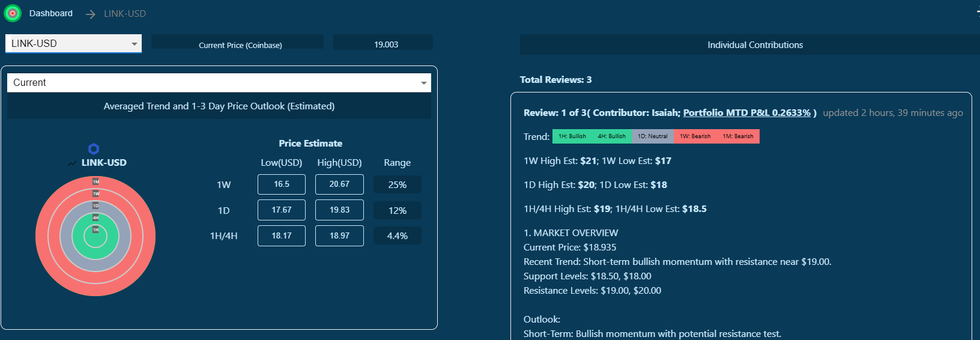The image size is (980, 340).
Task: Open the Current timeframe dropdown
Action: 219,83
